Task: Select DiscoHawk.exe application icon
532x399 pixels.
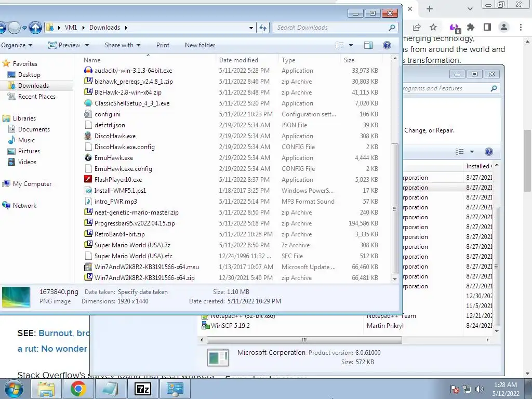Action: (x=88, y=136)
